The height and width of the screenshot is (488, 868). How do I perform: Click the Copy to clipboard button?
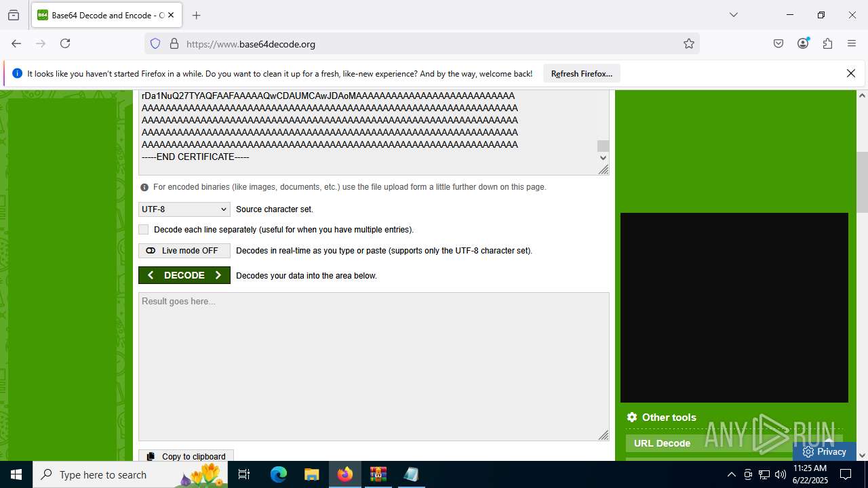(x=186, y=456)
